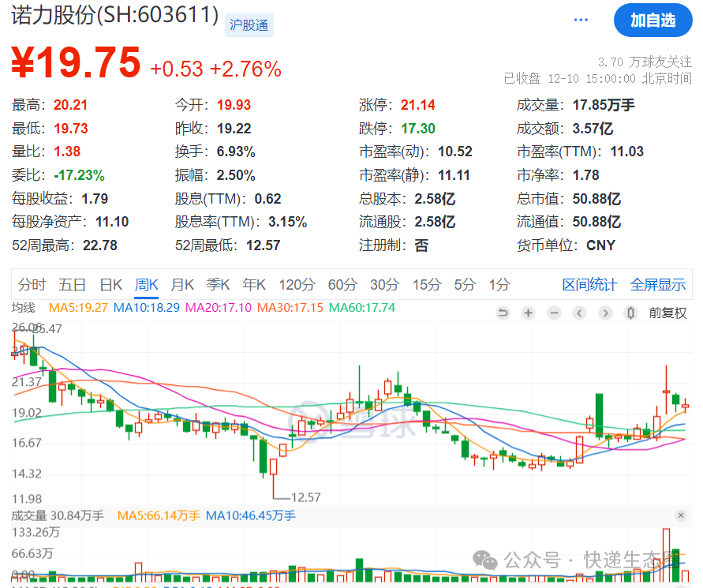
Task: Open the 月K chart tab
Action: tap(182, 284)
